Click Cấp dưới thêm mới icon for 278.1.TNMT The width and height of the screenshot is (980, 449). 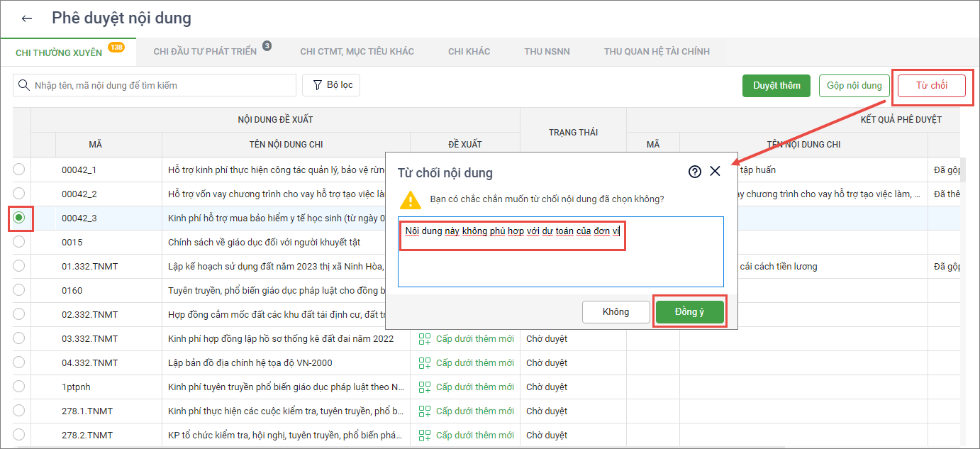425,411
